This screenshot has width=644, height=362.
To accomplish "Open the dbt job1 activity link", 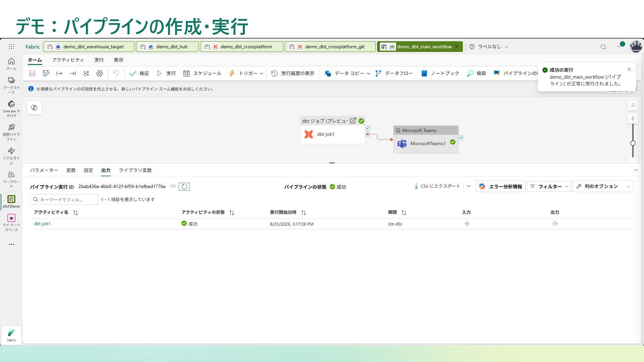I will 42,224.
